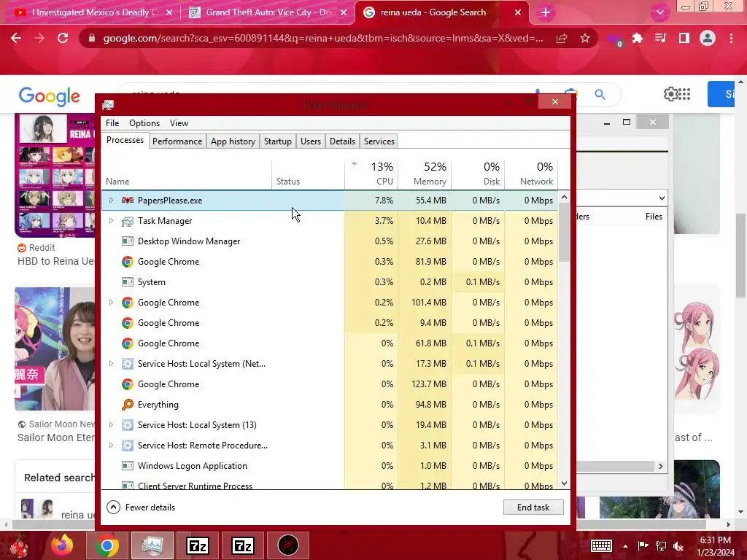Click the End task button
This screenshot has height=560, width=747.
pos(533,507)
